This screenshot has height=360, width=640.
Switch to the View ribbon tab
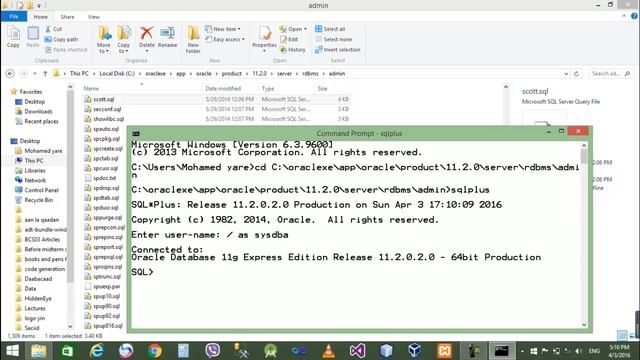point(93,17)
